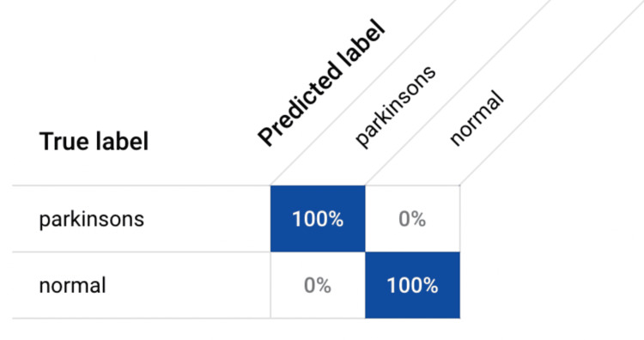Click the 0% cell in parkinsons row
644x340 pixels.
412,218
